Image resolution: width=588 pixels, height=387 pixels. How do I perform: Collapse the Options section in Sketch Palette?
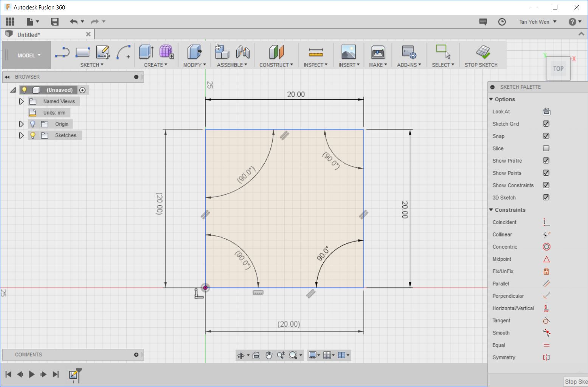pos(491,99)
